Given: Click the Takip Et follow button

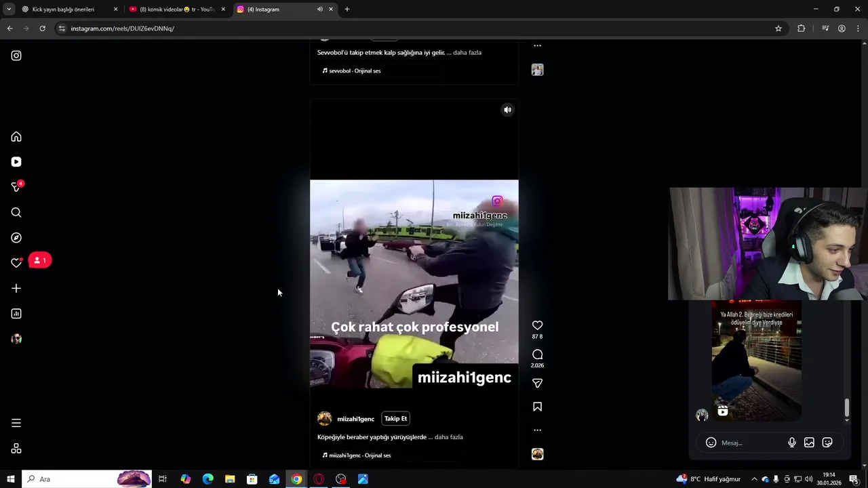Looking at the screenshot, I should (395, 419).
